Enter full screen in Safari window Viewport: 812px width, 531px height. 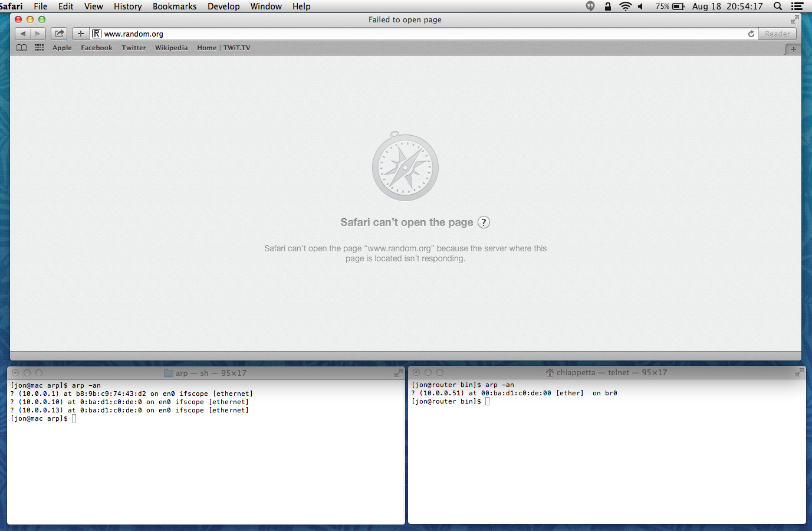794,19
